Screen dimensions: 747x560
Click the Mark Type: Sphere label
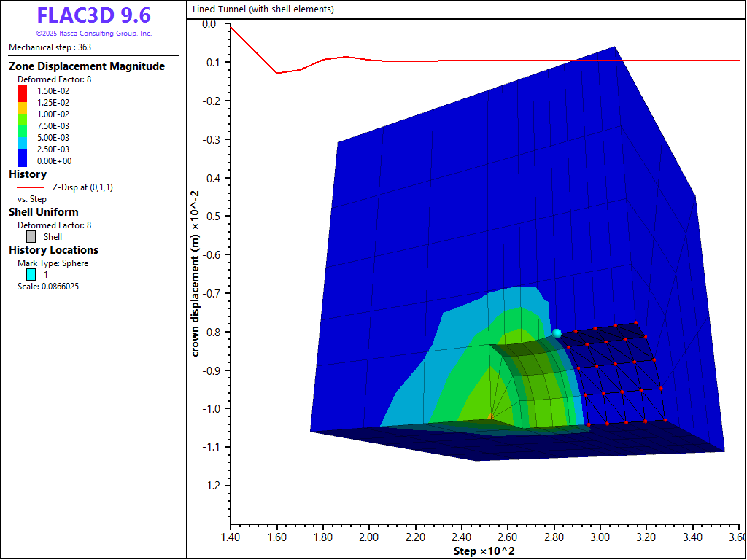click(53, 263)
